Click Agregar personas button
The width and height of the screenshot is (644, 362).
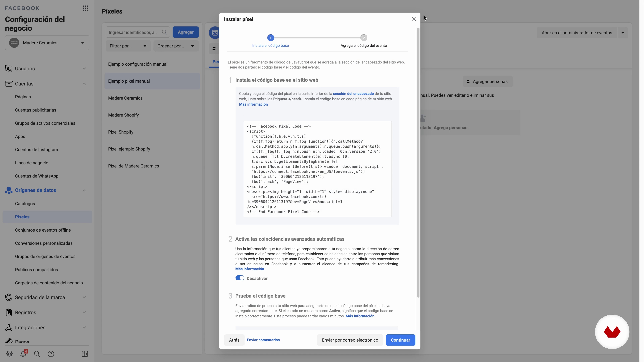pos(488,81)
